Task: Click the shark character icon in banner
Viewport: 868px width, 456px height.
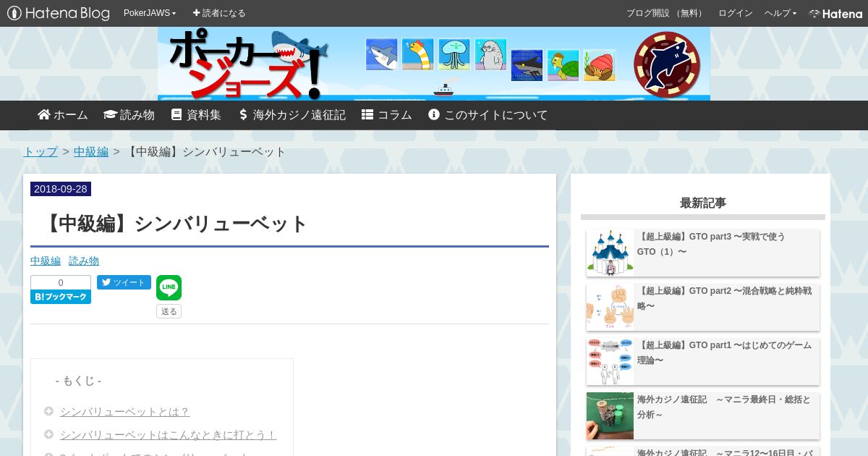Action: tap(381, 54)
